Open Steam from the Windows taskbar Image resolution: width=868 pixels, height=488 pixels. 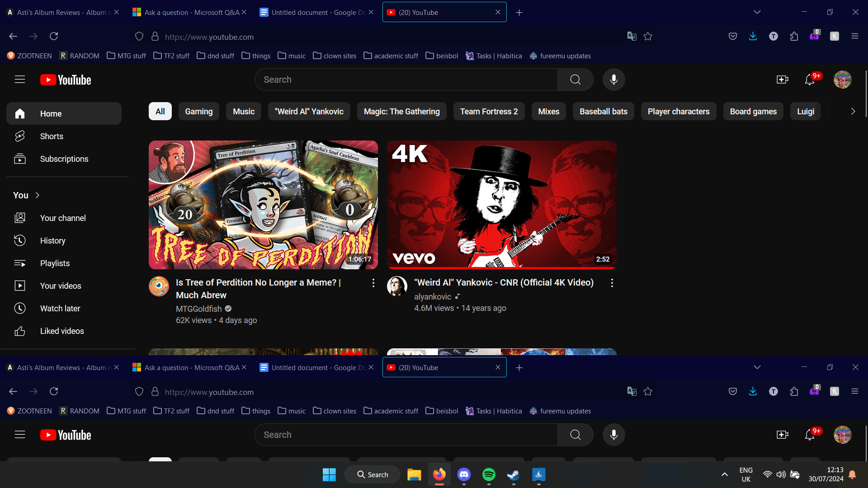point(514,474)
